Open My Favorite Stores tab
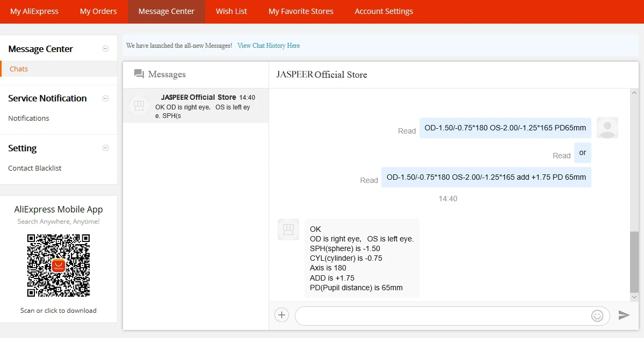 (301, 11)
